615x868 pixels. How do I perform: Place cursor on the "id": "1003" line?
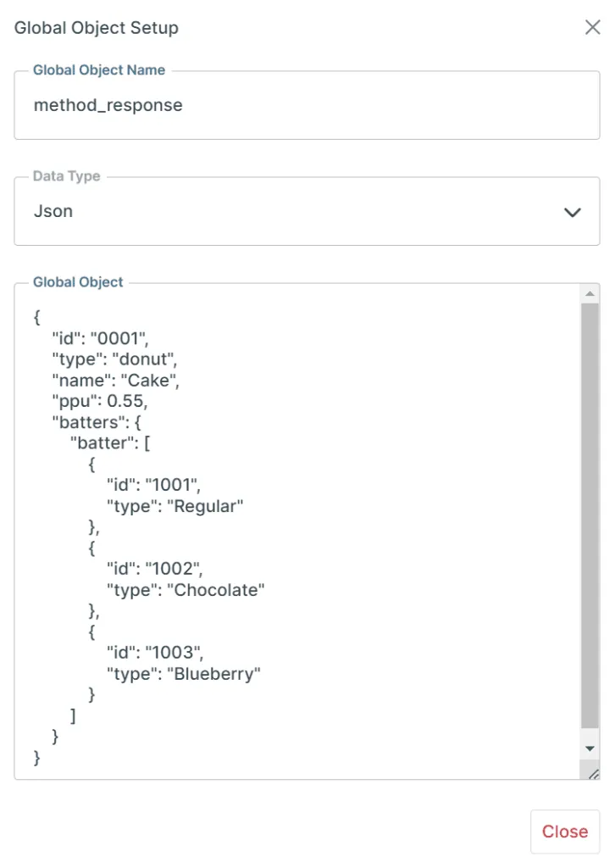[x=154, y=653]
